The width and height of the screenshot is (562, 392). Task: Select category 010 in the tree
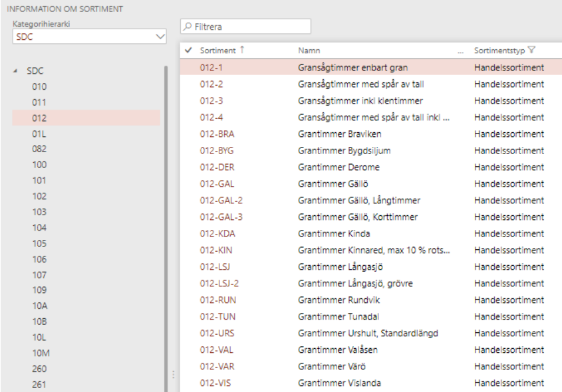39,86
